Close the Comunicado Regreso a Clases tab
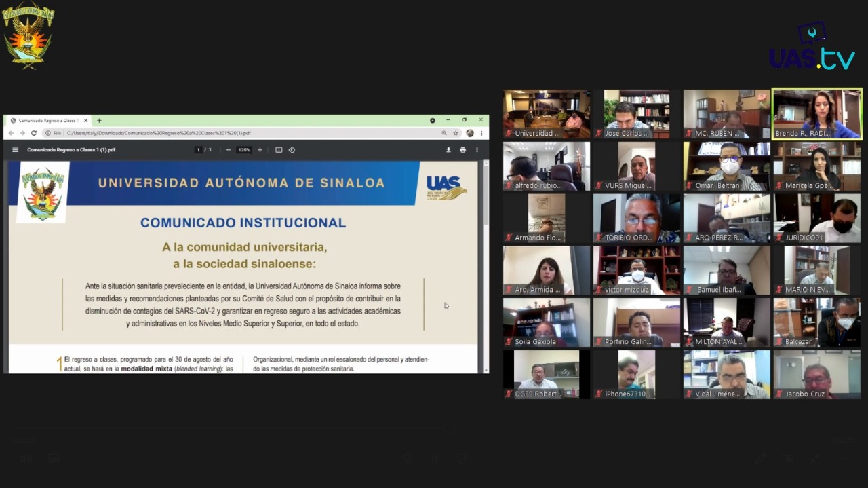The image size is (868, 488). (86, 121)
